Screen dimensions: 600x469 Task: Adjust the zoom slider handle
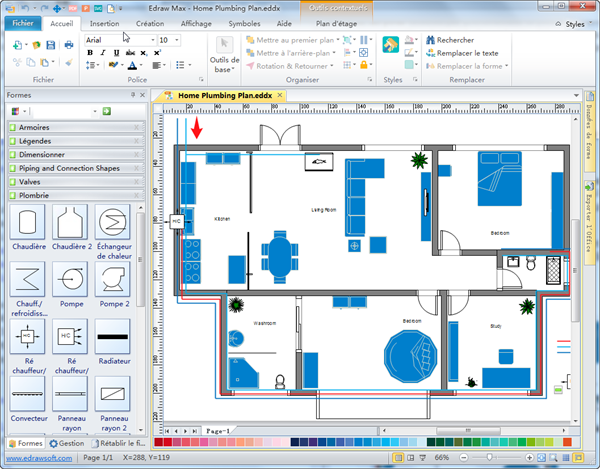pos(489,458)
